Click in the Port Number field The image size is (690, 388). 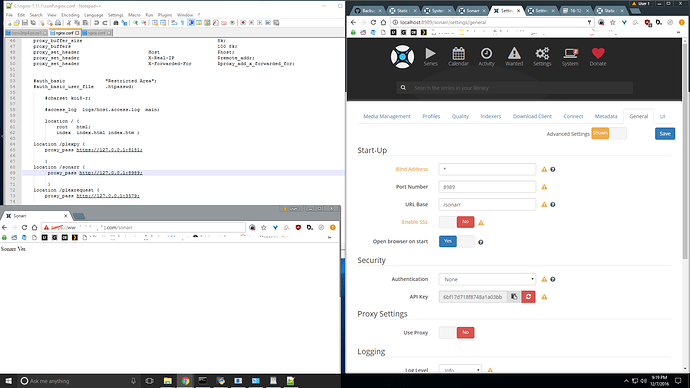[487, 187]
